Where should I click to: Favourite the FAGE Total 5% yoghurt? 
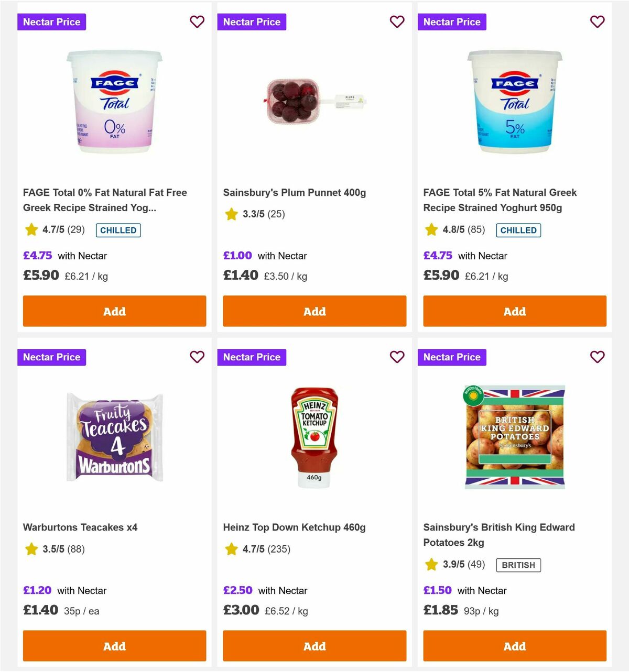click(x=598, y=22)
